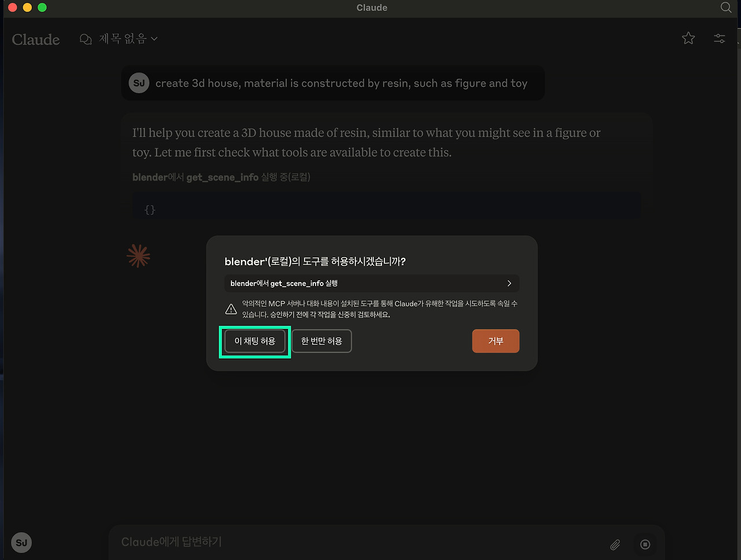Click the Claude window title text
Viewport: 741px width, 560px height.
point(372,8)
